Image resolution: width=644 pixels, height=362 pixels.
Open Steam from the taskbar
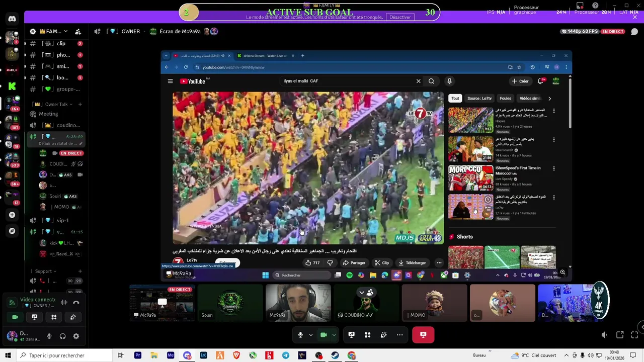[x=335, y=355]
